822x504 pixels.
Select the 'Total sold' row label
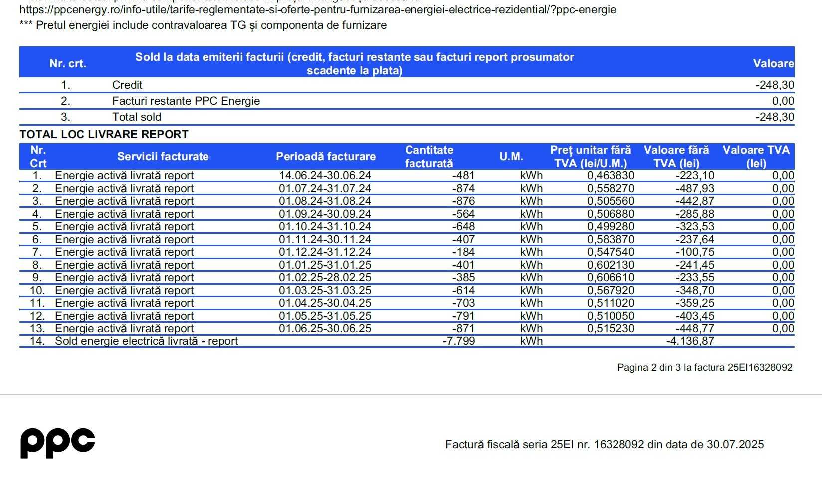[137, 117]
